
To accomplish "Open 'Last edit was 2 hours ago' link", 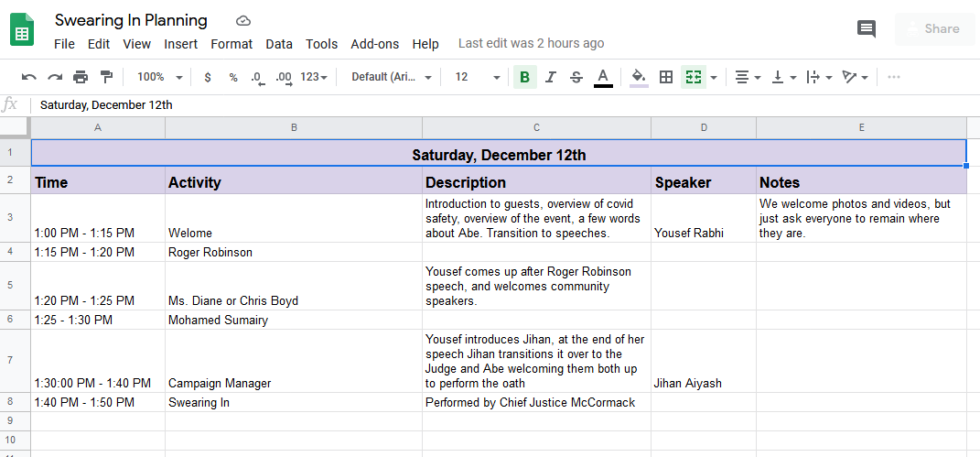I will tap(532, 43).
